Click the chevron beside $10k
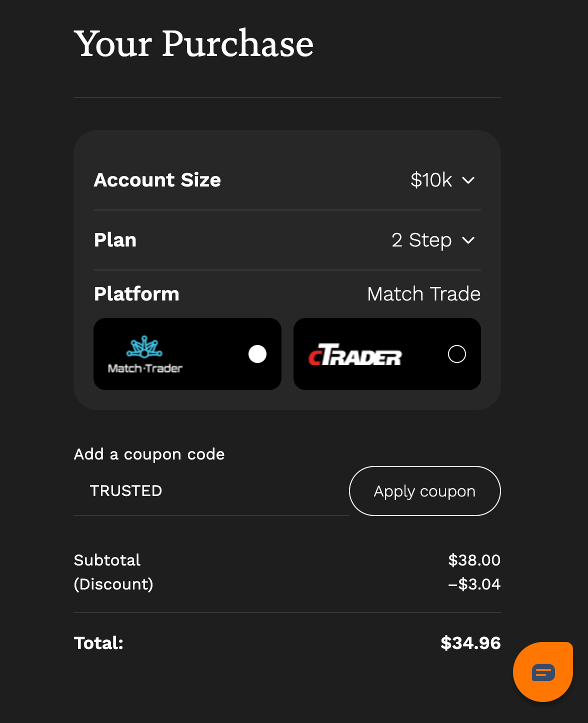Viewport: 588px width, 723px height. (x=469, y=180)
